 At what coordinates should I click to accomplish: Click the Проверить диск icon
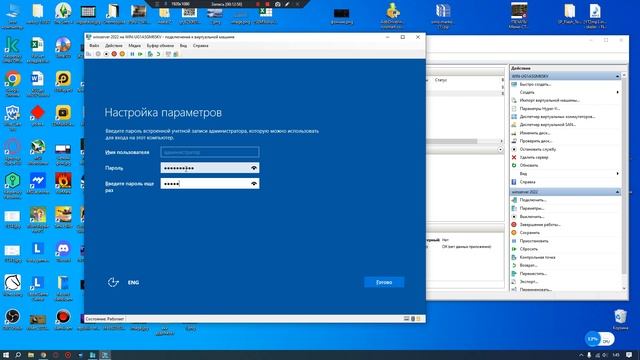pos(514,141)
